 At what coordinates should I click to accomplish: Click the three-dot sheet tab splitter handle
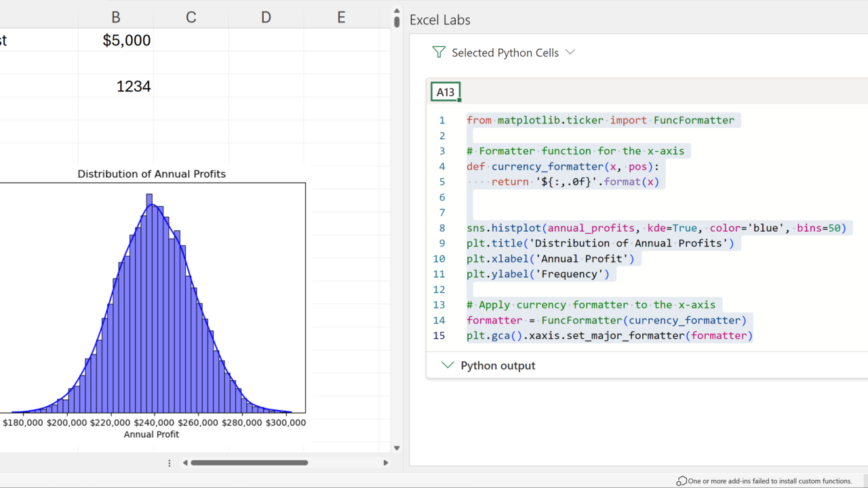(x=170, y=463)
